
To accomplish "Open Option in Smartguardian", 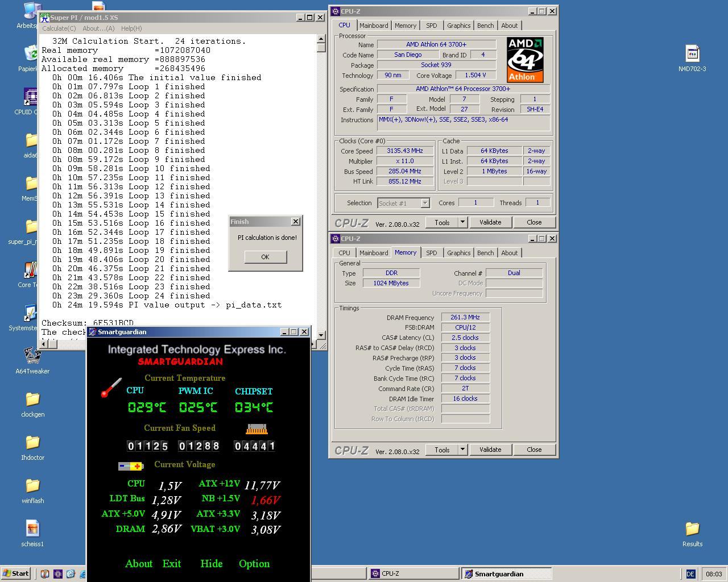I will coord(254,564).
